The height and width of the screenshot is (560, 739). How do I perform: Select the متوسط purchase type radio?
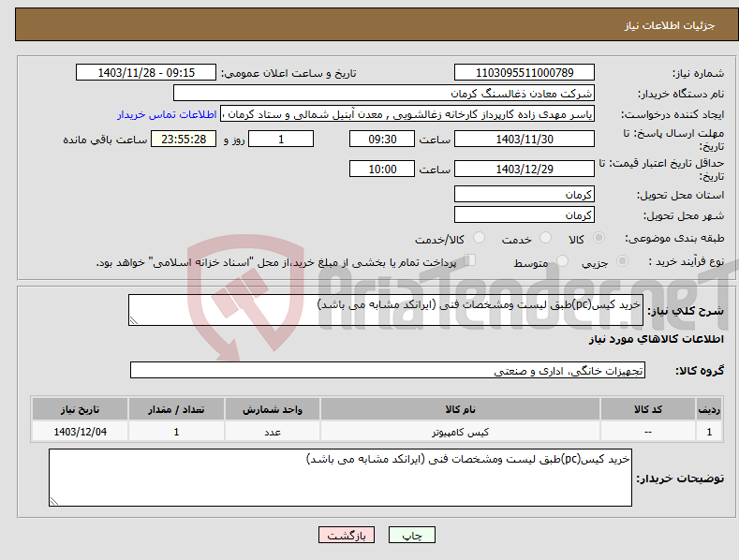[562, 261]
